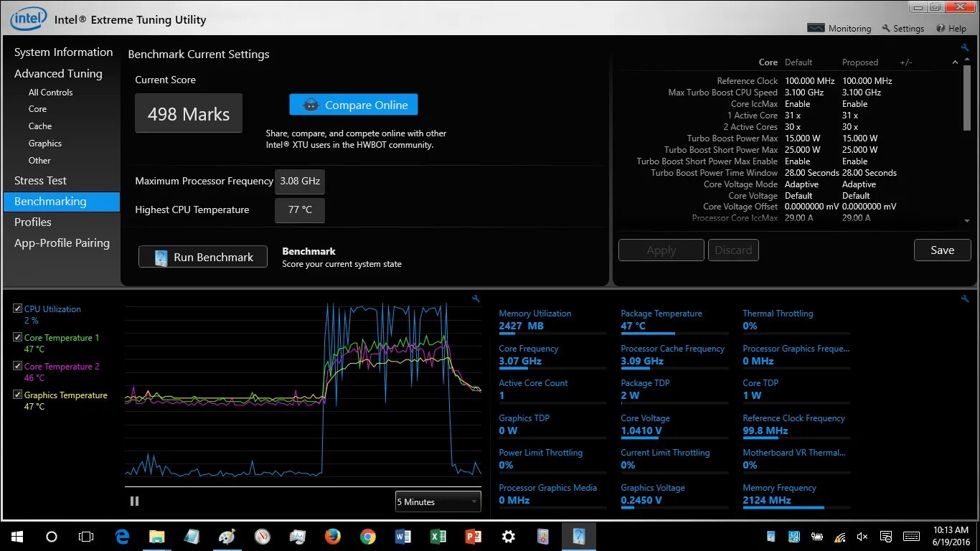980x551 pixels.
Task: Click Highest CPU Temperature 77 °C value
Action: click(x=300, y=210)
